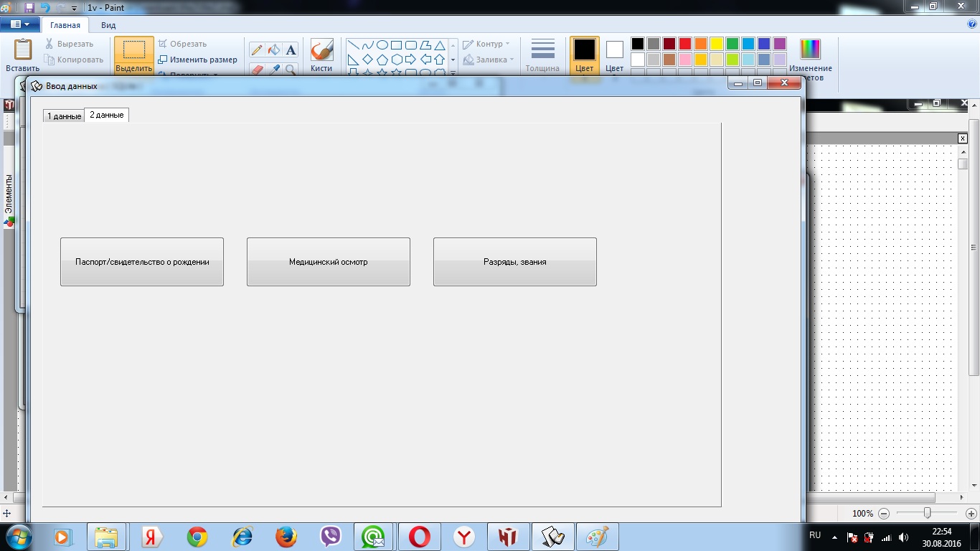Expand the Контур outline dropdown
This screenshot has width=980, height=551.
(487, 44)
